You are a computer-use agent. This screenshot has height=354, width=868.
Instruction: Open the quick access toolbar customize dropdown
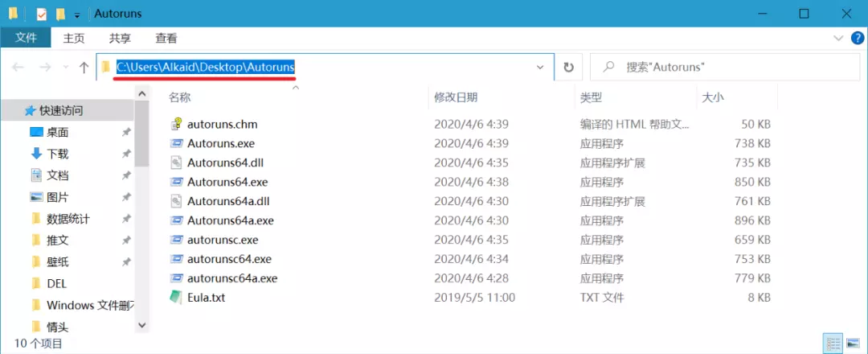[77, 14]
